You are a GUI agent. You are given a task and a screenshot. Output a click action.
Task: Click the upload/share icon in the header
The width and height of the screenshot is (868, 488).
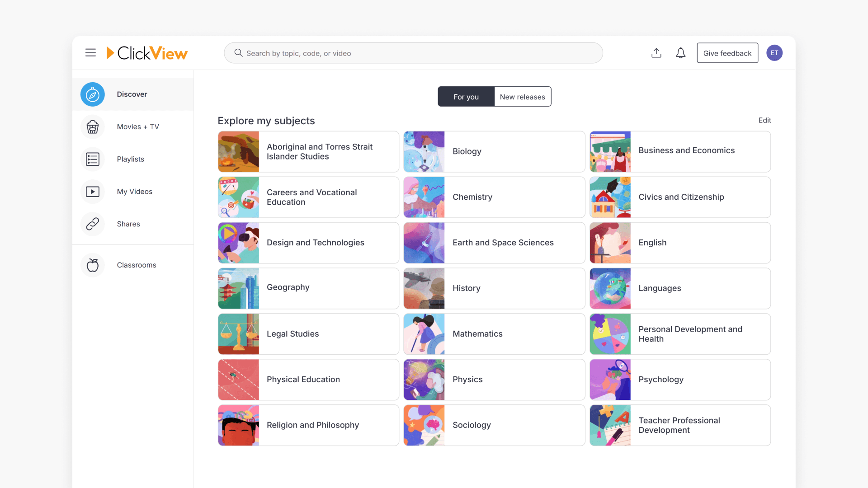[x=656, y=53]
